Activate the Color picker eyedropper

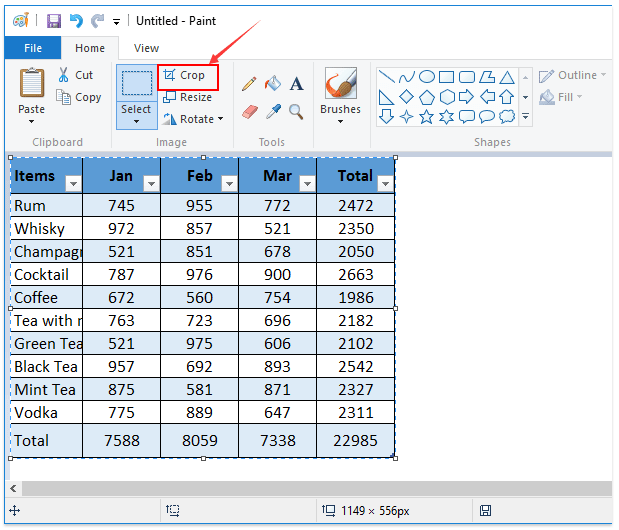(273, 111)
